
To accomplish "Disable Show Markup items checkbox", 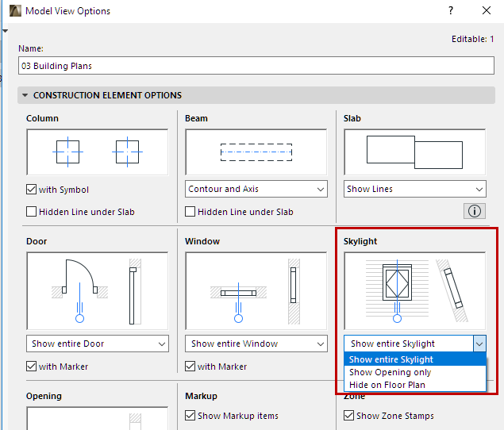I will coord(190,416).
